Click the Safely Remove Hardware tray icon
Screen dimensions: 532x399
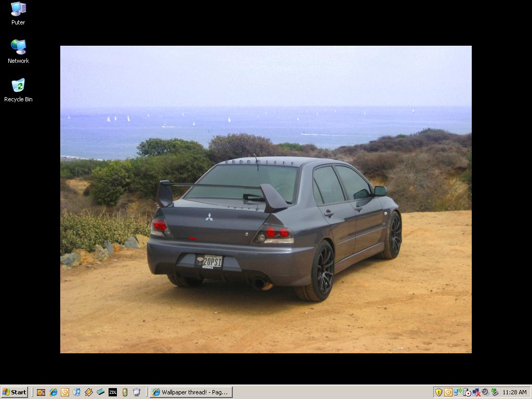click(x=495, y=392)
